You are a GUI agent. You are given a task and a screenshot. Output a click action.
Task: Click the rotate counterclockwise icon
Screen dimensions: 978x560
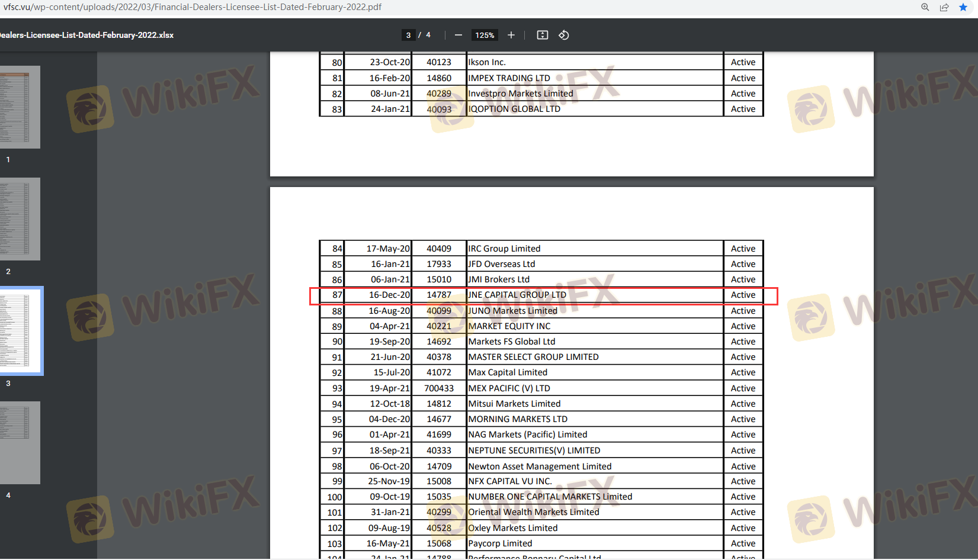563,35
